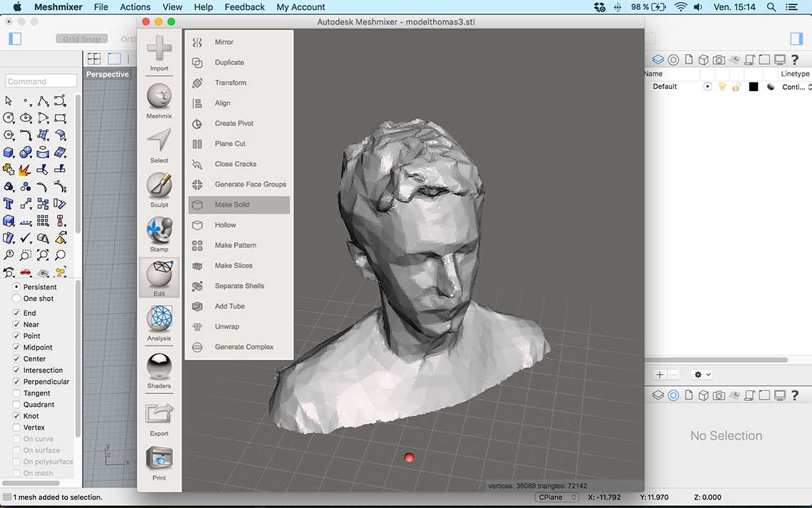Image resolution: width=812 pixels, height=508 pixels.
Task: Click the Wi-Fi icon in macOS menu bar
Action: click(x=681, y=6)
